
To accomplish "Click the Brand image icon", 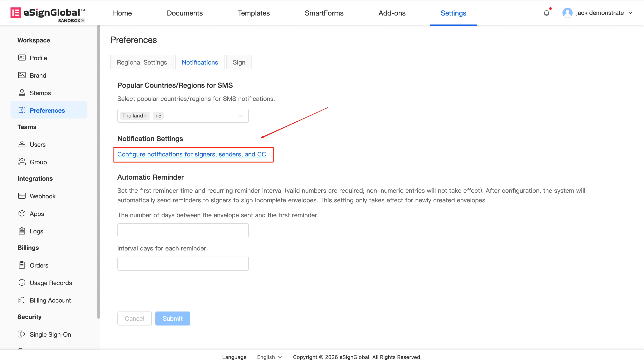I will 22,75.
